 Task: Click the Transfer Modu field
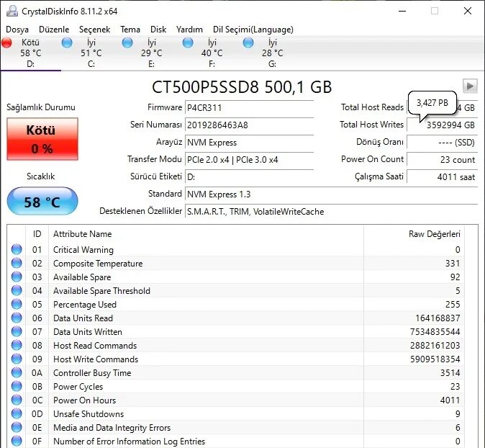(x=249, y=160)
